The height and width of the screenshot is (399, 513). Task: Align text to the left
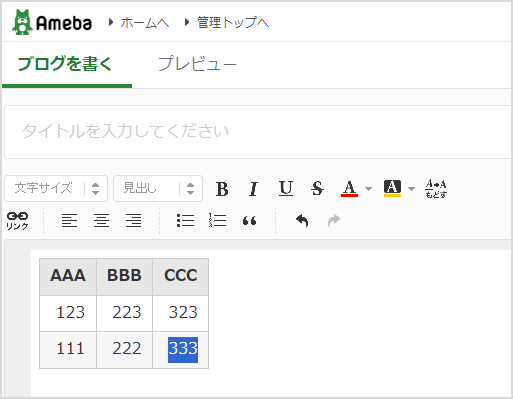[x=69, y=220]
